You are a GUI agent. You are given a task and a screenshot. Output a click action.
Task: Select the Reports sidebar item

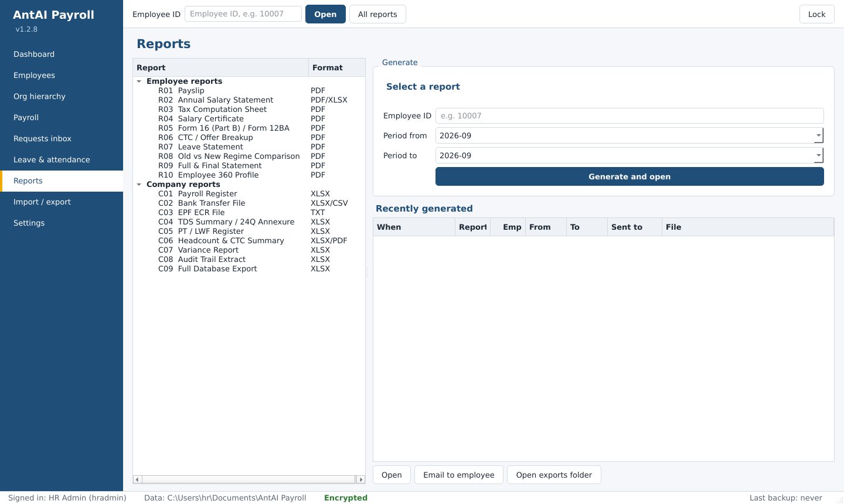tap(62, 181)
